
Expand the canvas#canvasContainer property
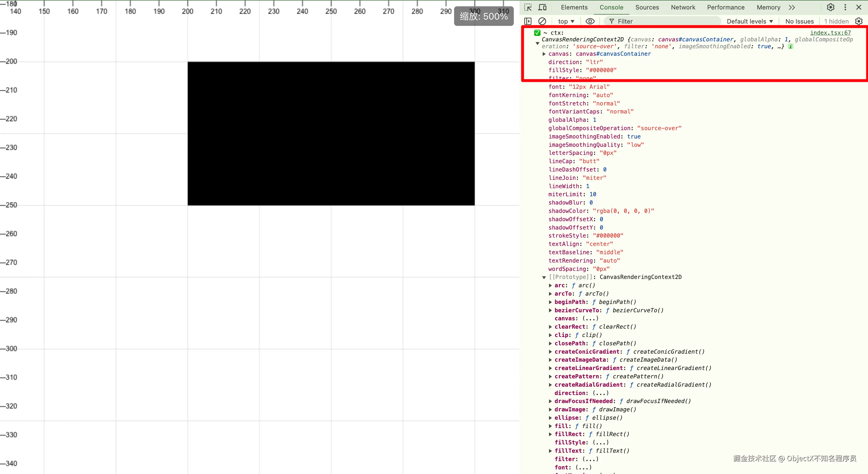(x=544, y=54)
